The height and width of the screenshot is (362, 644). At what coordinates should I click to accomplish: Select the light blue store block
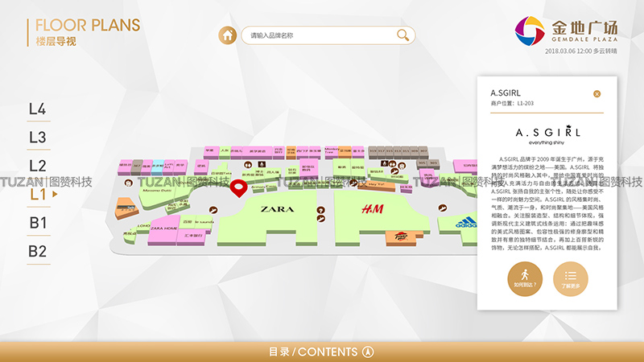click(158, 167)
